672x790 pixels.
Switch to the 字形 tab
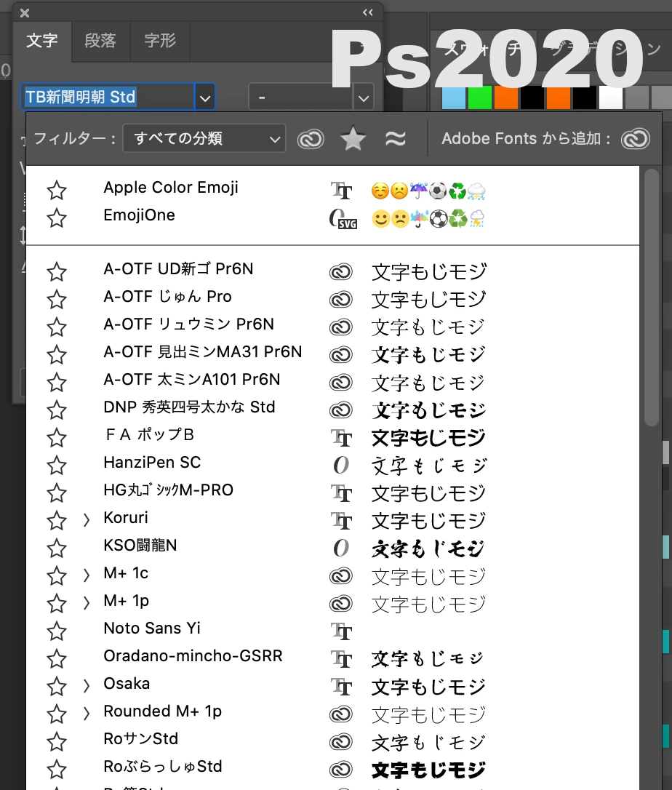click(x=160, y=41)
